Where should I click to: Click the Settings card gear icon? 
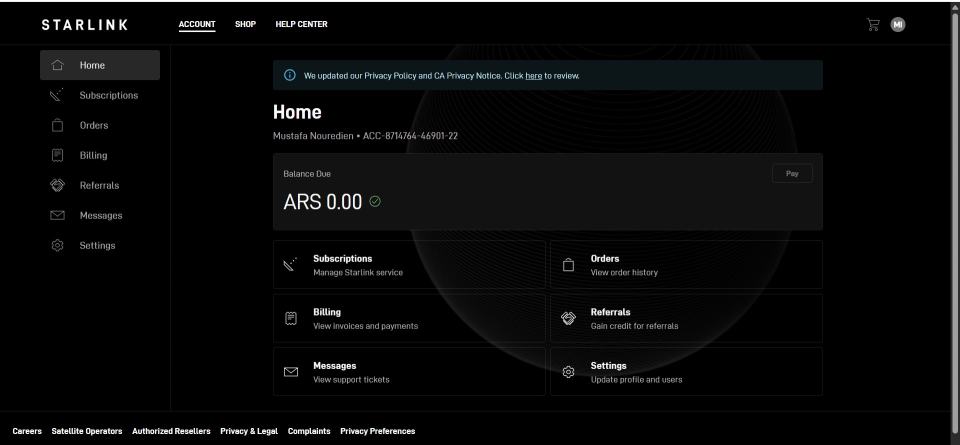(x=568, y=372)
